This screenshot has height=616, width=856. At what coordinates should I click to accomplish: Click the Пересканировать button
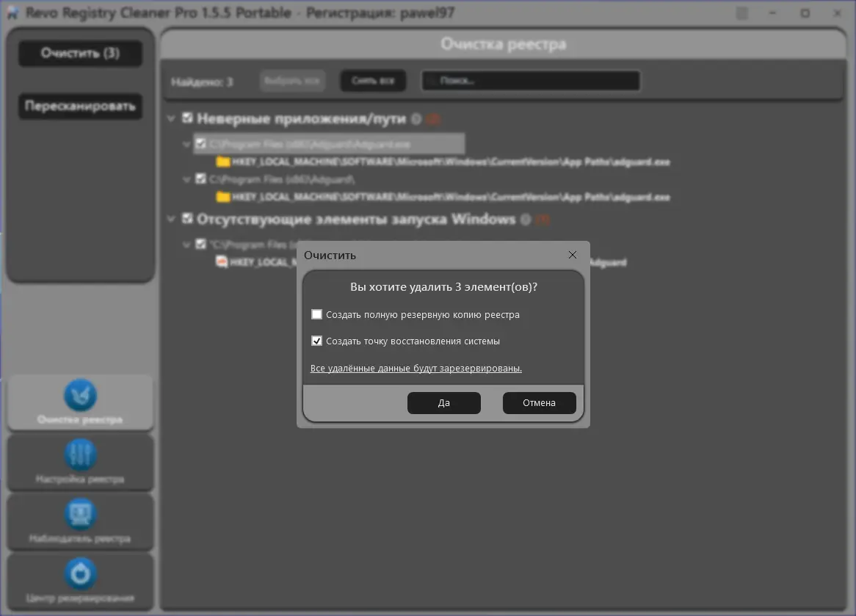80,106
